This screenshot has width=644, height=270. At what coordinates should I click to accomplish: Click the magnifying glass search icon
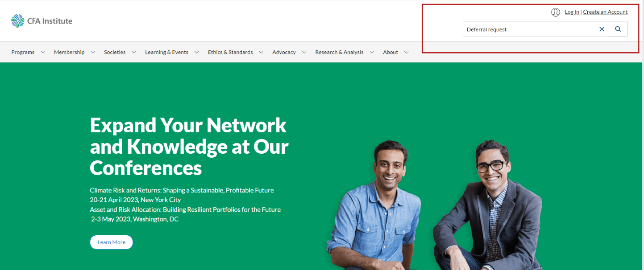(618, 29)
